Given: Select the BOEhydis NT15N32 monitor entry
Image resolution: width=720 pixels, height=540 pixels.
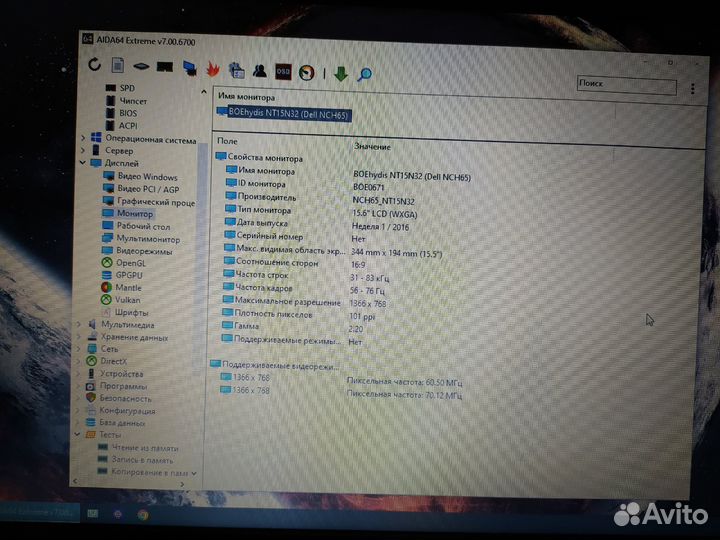Looking at the screenshot, I should pos(288,114).
